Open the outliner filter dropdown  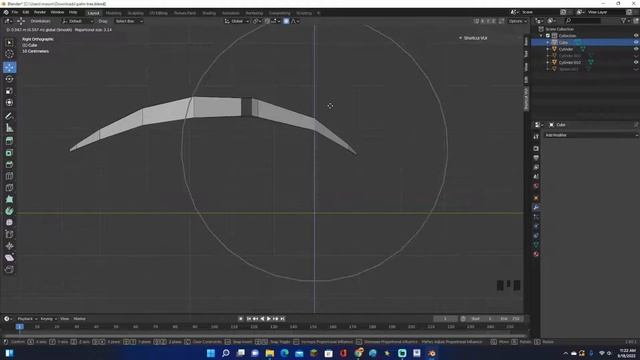click(625, 20)
